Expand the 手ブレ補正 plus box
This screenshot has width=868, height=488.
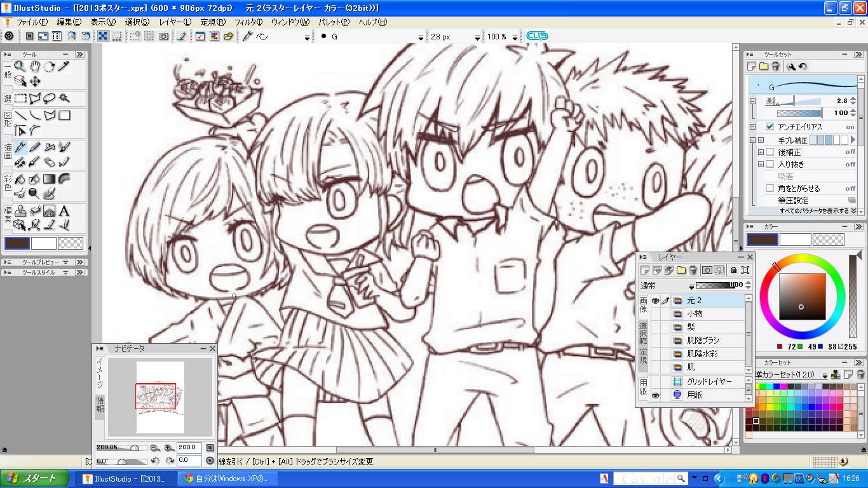761,140
